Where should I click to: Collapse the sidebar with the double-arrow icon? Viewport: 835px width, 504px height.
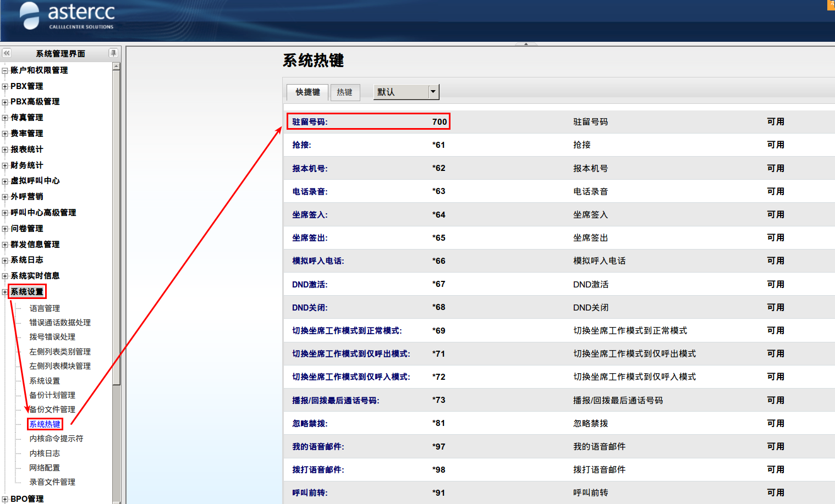click(x=7, y=53)
